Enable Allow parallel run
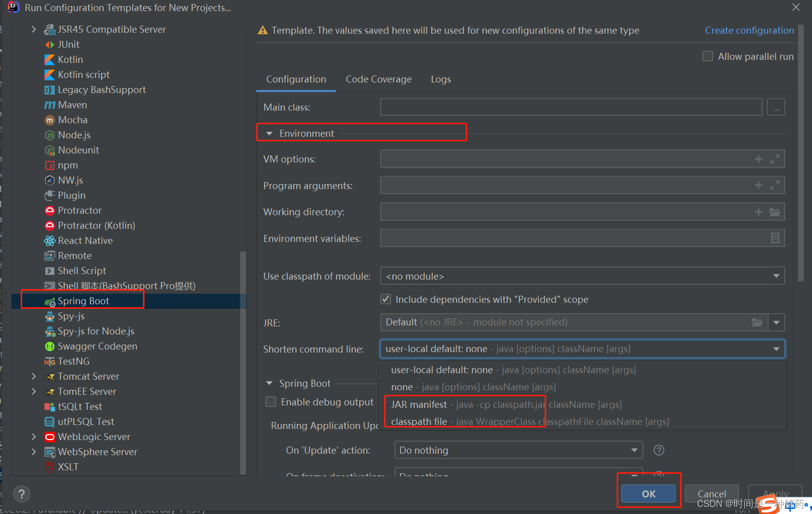The image size is (812, 514). [x=707, y=56]
